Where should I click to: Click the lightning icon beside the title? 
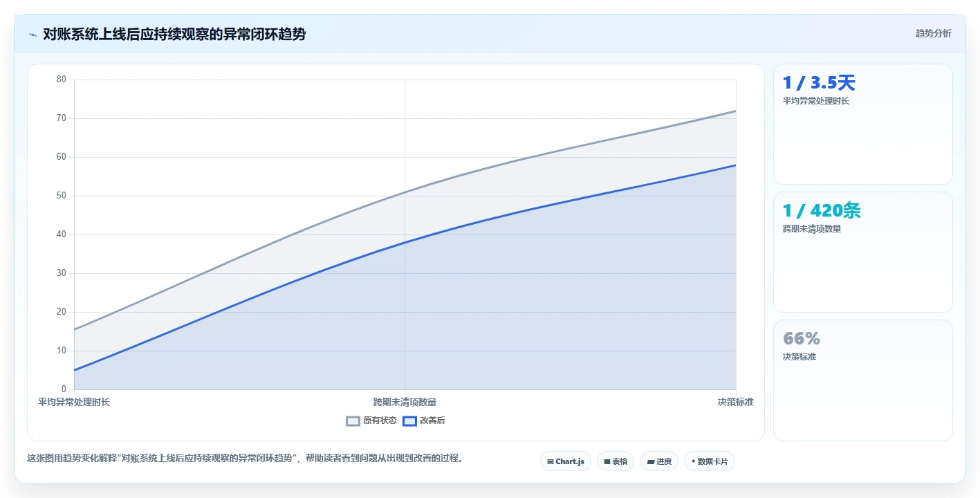tap(33, 35)
